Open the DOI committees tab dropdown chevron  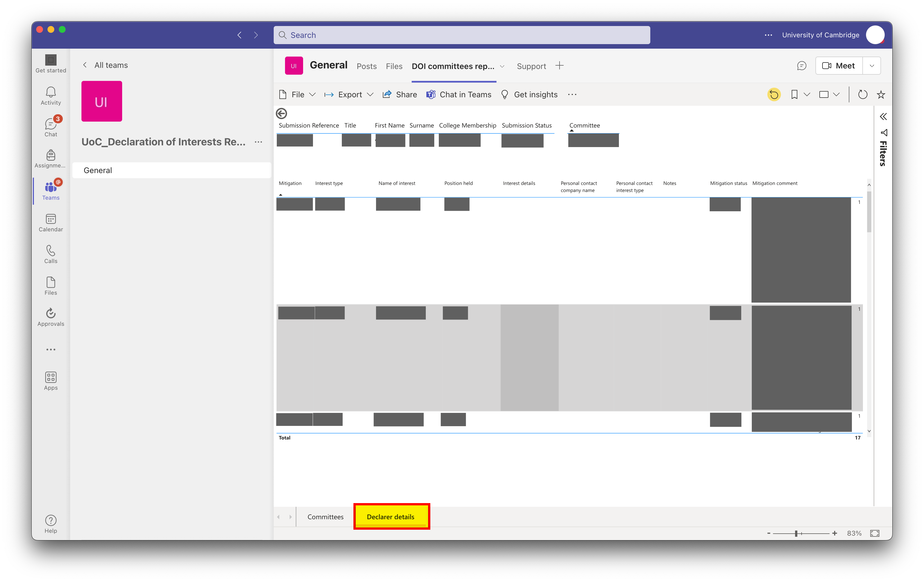pos(502,66)
